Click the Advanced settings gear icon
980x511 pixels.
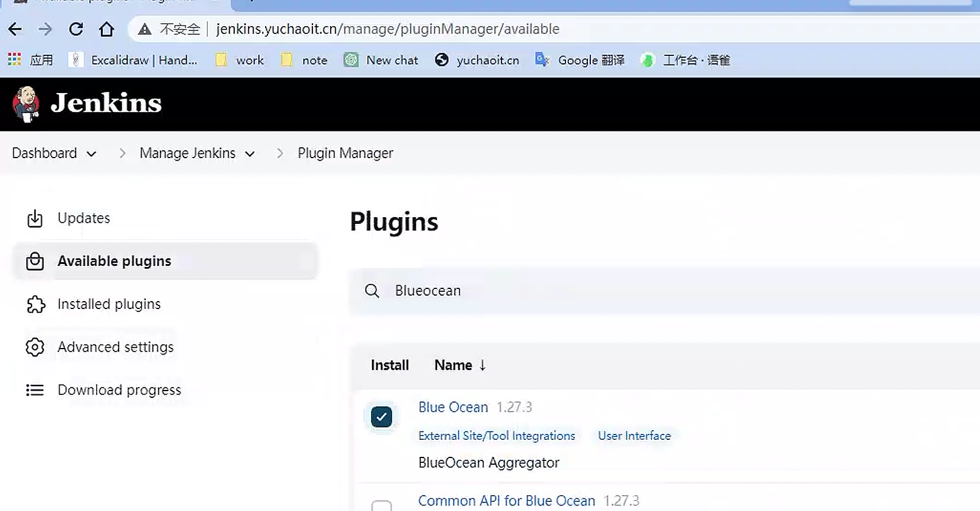click(x=35, y=347)
